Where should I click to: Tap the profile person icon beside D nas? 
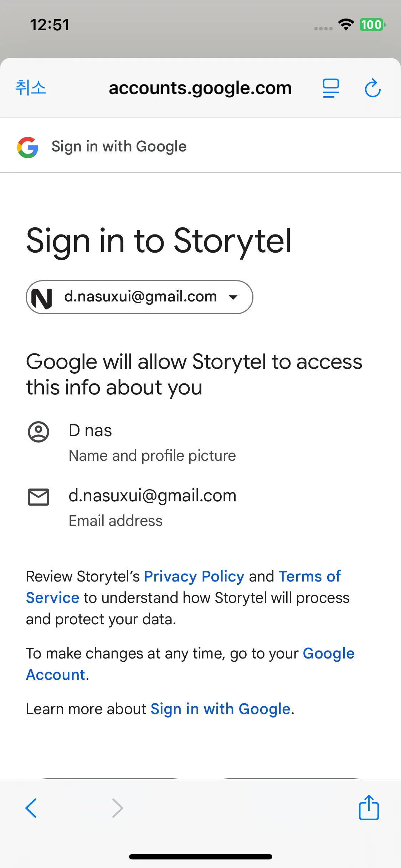pyautogui.click(x=38, y=432)
